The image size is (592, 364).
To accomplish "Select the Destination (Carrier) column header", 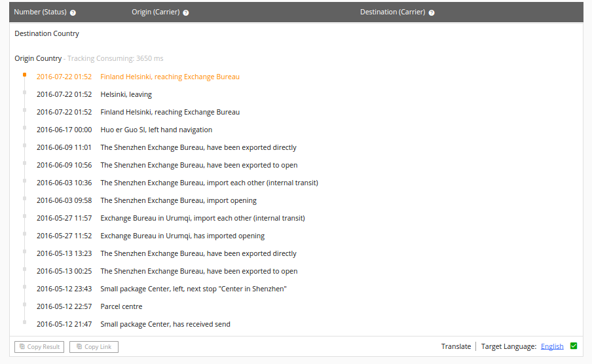I will point(392,12).
